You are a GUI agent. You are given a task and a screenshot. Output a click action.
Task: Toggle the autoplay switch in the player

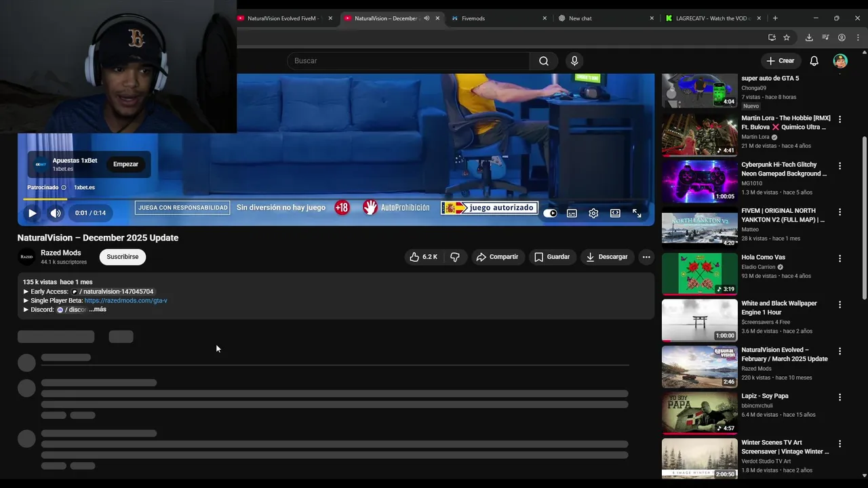click(550, 213)
